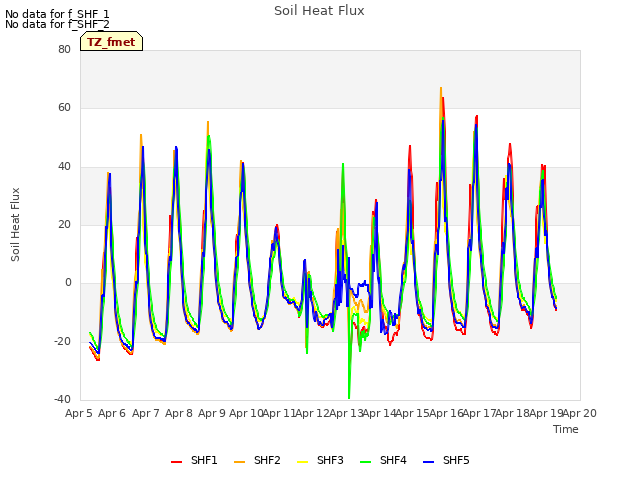Click the Apr 16 x-axis tick label

(446, 413)
